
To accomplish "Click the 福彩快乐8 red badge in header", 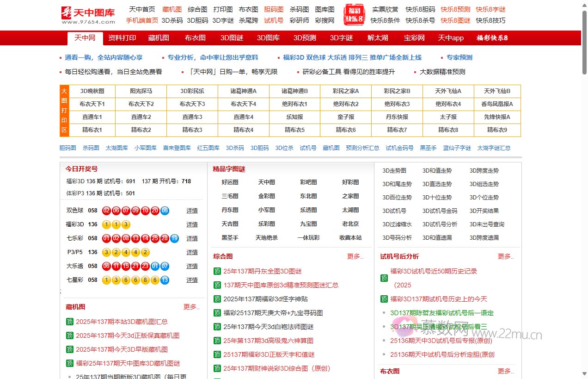I will tap(354, 14).
